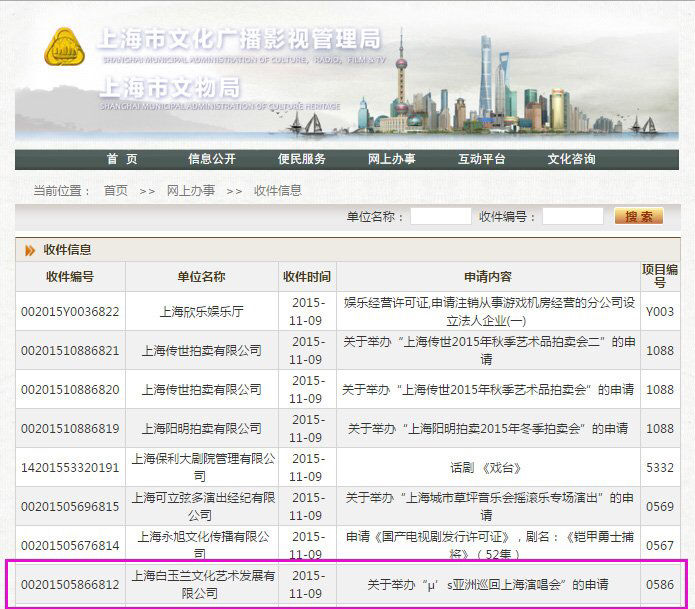The image size is (695, 609).
Task: Click the 国产电视剧发行许可证 application cell
Action: tap(488, 545)
